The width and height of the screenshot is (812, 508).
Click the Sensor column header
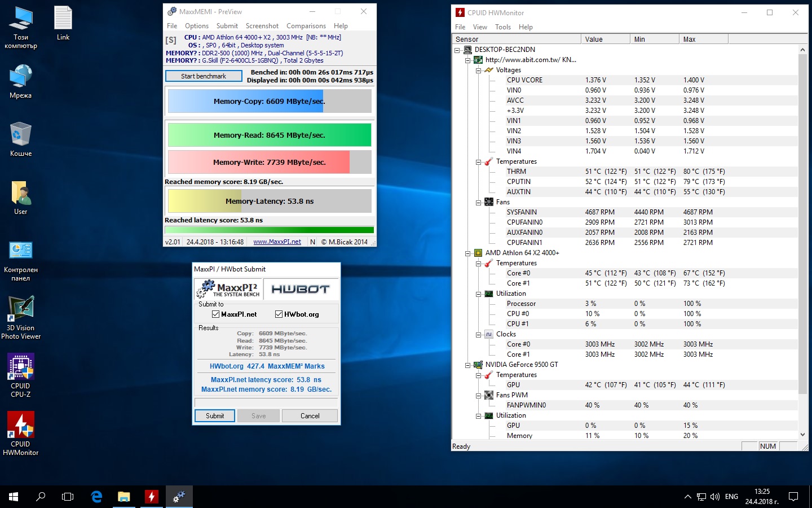[517, 39]
